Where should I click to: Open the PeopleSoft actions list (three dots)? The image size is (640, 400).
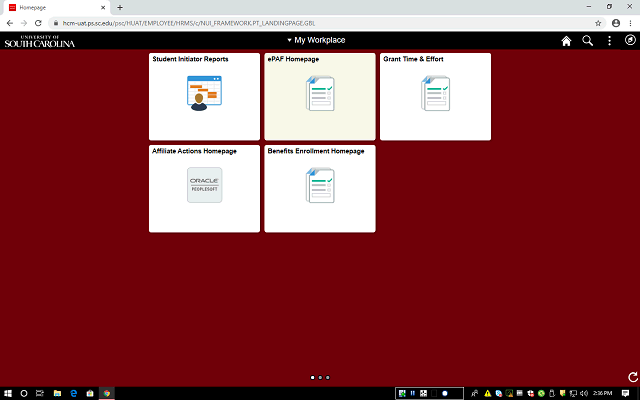click(x=609, y=40)
